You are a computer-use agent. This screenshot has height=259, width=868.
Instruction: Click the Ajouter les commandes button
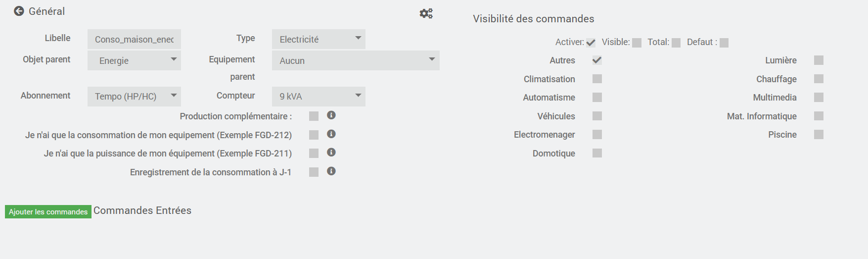pyautogui.click(x=48, y=211)
